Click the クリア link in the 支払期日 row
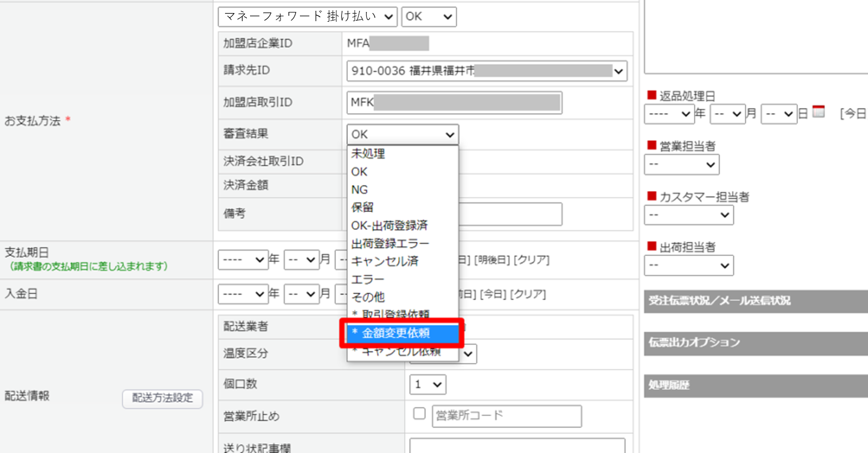This screenshot has height=453, width=868. 532,260
